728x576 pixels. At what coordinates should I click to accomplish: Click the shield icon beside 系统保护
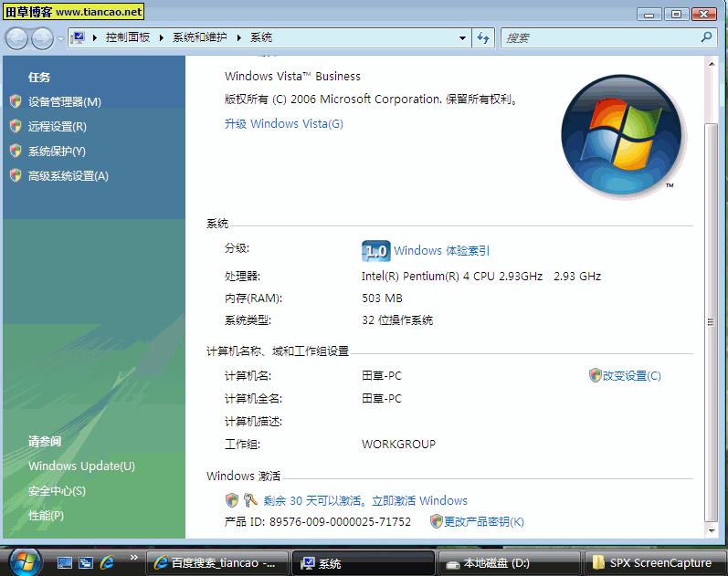point(16,151)
